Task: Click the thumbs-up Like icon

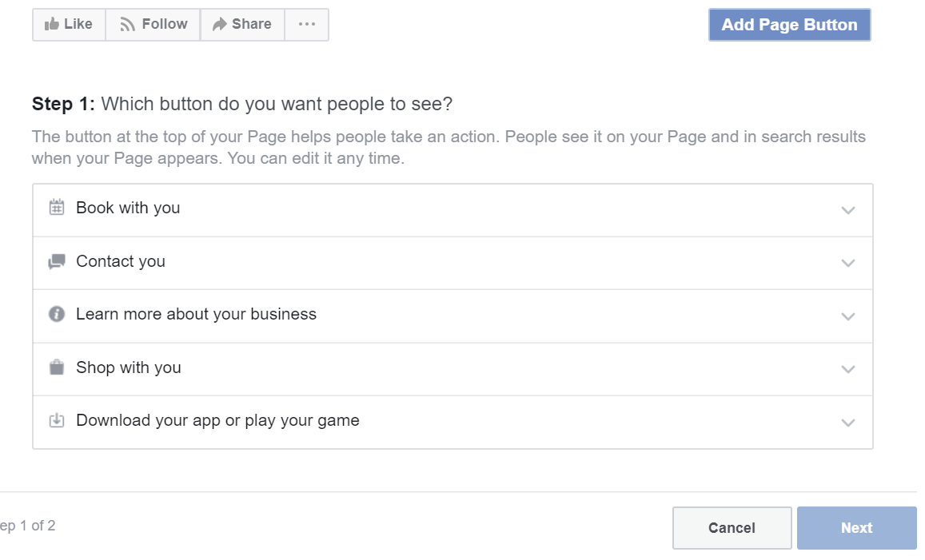Action: pyautogui.click(x=52, y=24)
